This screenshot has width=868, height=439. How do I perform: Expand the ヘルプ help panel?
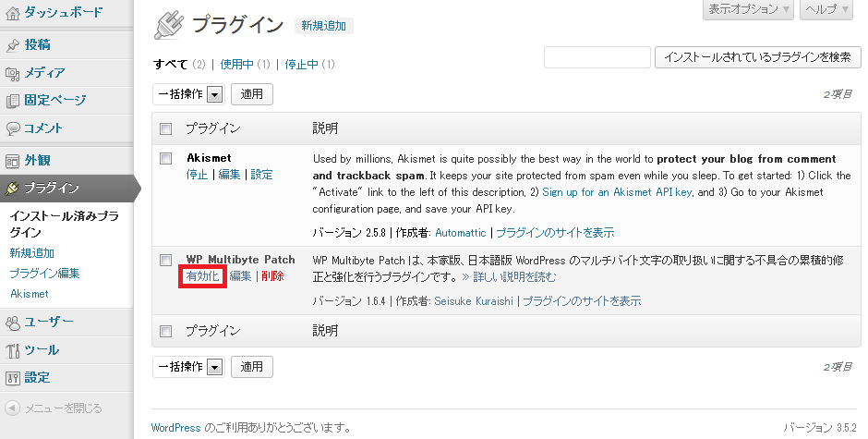click(825, 9)
